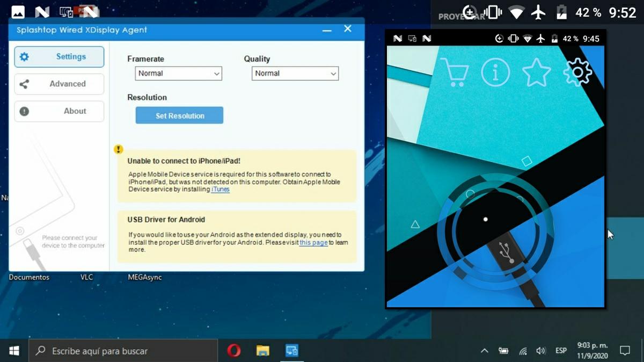Click the volume icon in the system tray

(x=540, y=350)
